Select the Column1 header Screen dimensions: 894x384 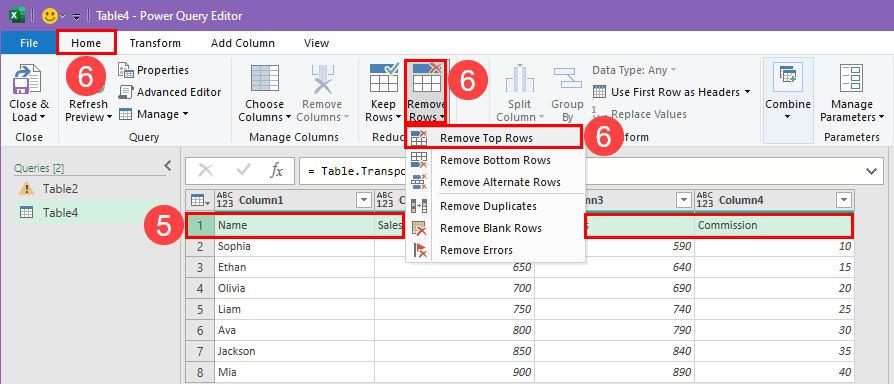coord(294,201)
